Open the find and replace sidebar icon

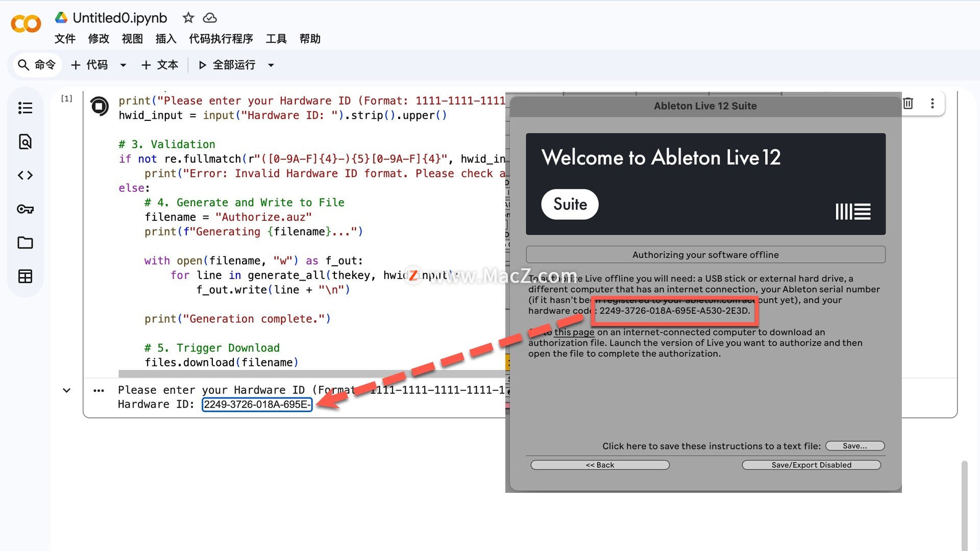25,141
